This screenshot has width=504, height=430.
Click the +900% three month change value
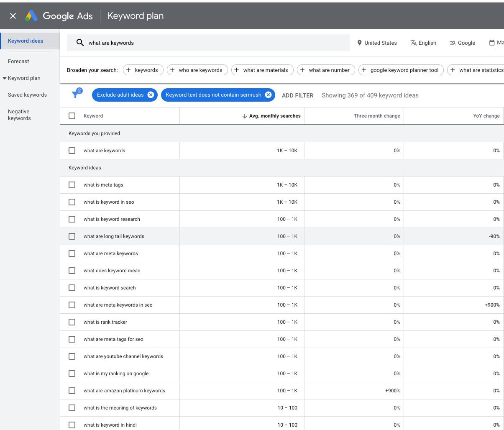coord(392,391)
